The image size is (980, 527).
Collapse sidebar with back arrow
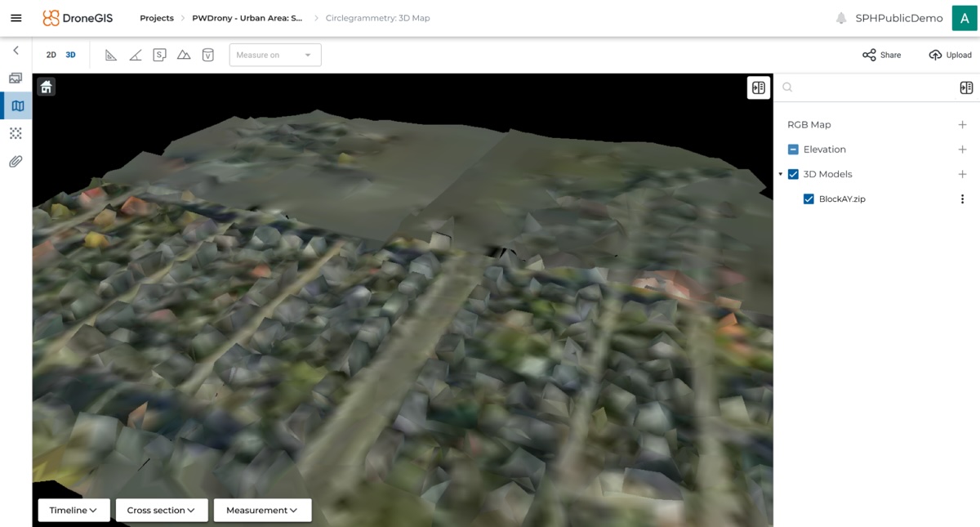[x=16, y=51]
